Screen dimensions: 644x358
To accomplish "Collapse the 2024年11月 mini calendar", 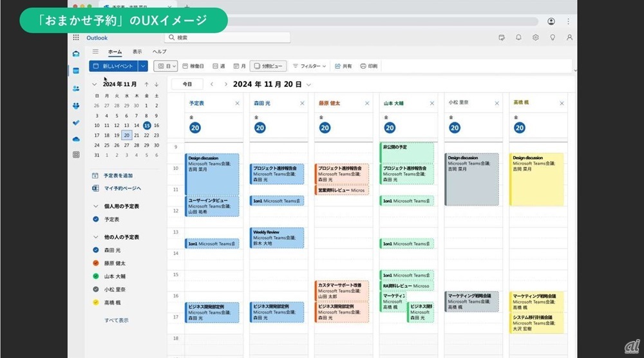I will pos(95,84).
